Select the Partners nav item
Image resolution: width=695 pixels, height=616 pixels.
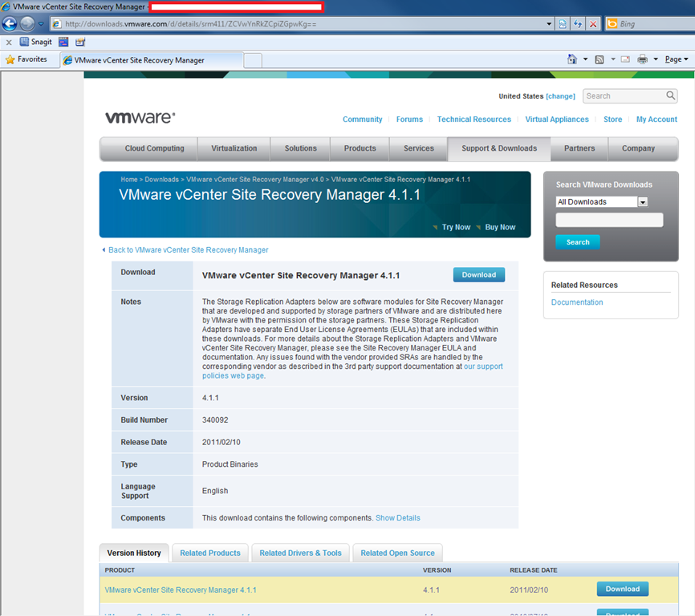579,148
